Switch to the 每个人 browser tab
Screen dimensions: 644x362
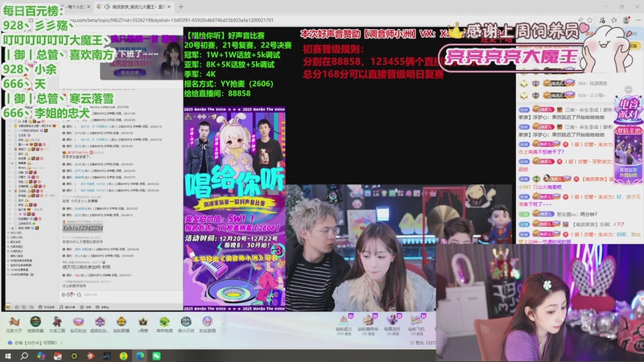(x=76, y=7)
